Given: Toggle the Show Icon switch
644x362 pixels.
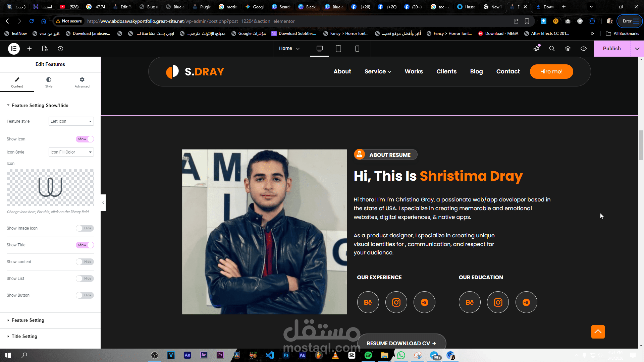Looking at the screenshot, I should (x=85, y=139).
